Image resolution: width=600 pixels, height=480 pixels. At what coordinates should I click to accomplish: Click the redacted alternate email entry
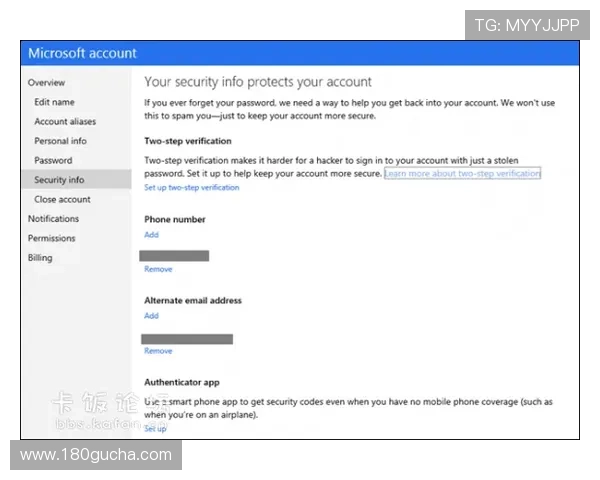pos(188,338)
